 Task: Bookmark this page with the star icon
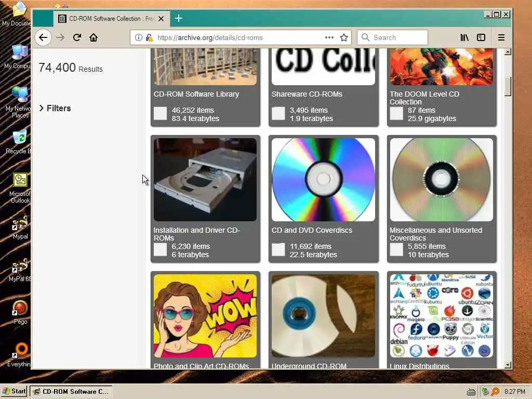(344, 37)
